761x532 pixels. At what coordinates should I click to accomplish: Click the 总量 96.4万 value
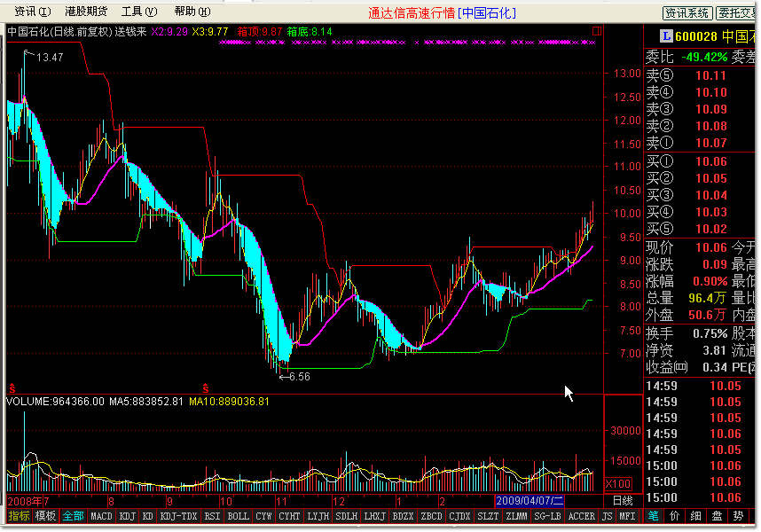coord(707,297)
